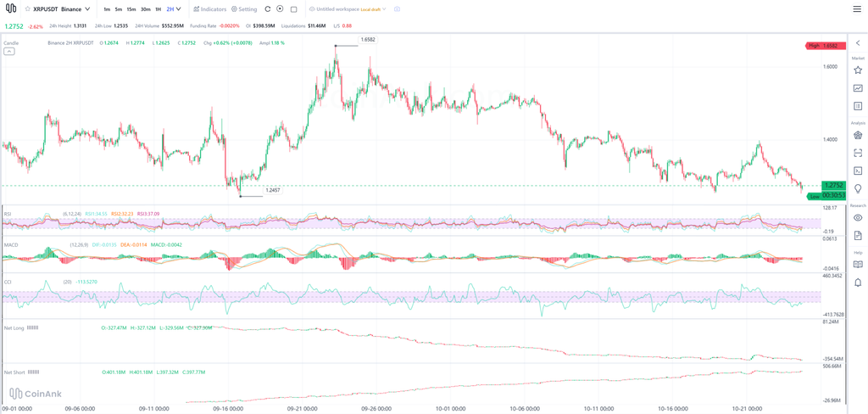Select the 30m timeframe
This screenshot has height=414, width=868.
(x=145, y=8)
